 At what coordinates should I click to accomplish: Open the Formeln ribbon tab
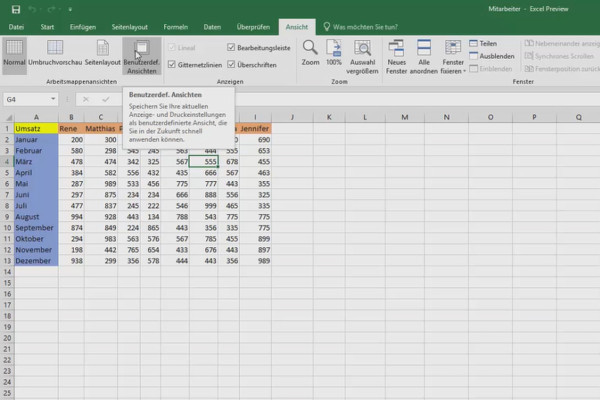(x=175, y=27)
